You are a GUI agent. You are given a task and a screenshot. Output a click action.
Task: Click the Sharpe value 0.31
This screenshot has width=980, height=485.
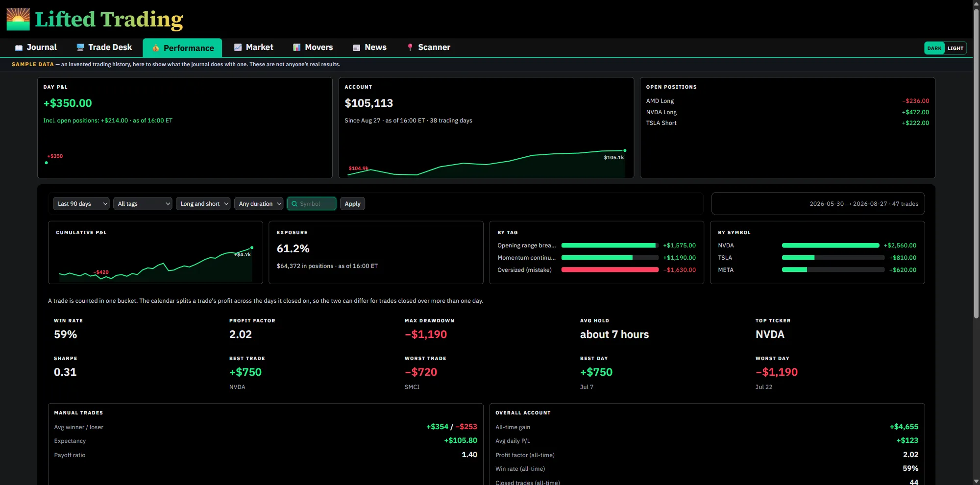click(x=65, y=372)
